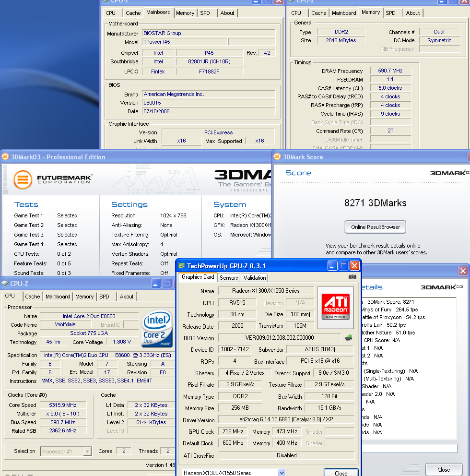This screenshot has height=476, width=470.
Task: Click the Core Voltage 1.808 V value
Action: click(122, 342)
